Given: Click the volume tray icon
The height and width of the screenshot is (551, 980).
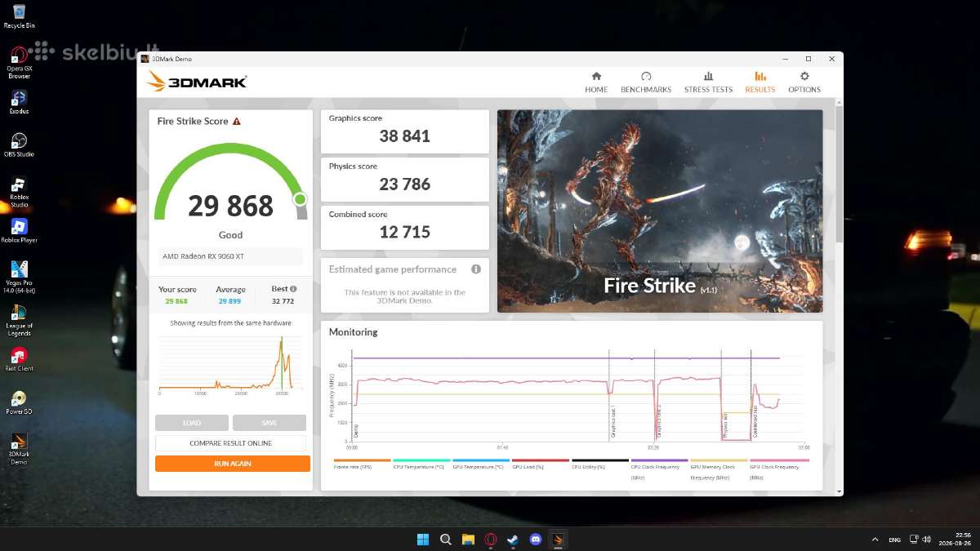Looking at the screenshot, I should click(x=927, y=540).
